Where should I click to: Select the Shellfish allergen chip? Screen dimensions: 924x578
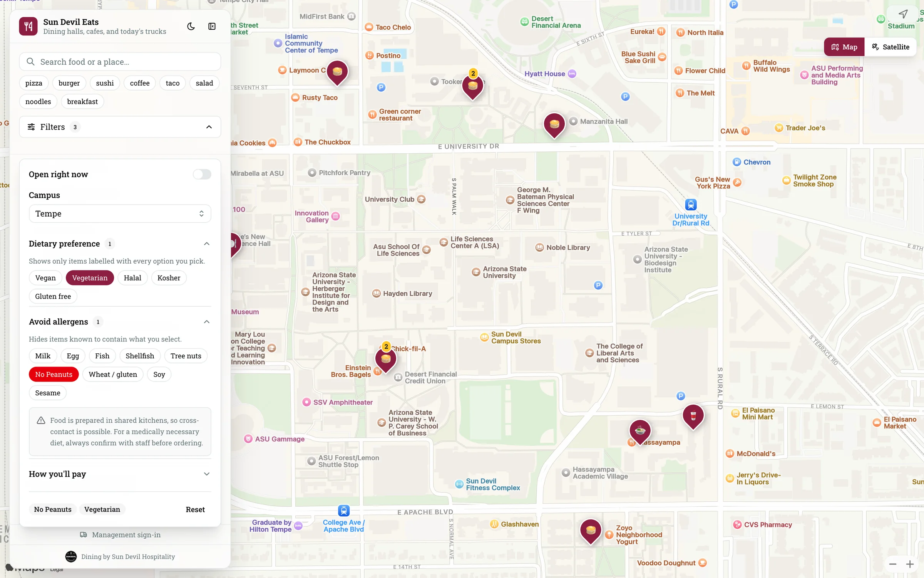click(140, 356)
